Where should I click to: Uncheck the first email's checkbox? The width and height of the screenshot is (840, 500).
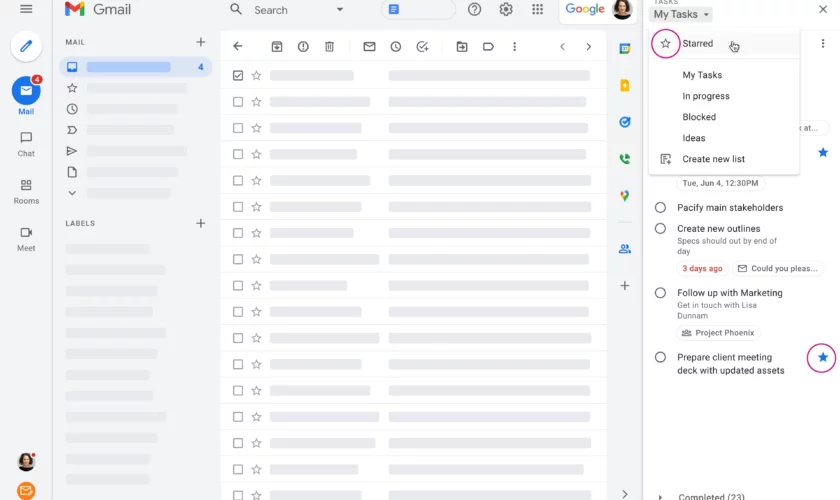[x=238, y=76]
